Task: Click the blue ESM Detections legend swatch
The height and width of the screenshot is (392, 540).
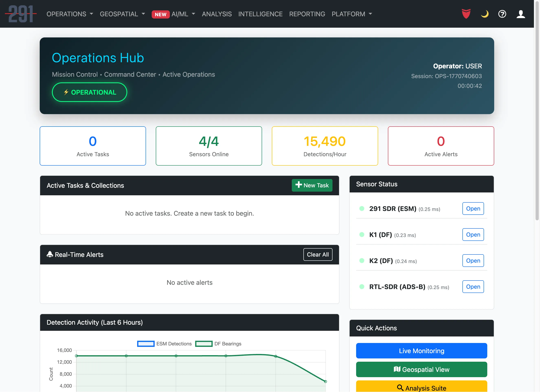Action: (x=146, y=343)
